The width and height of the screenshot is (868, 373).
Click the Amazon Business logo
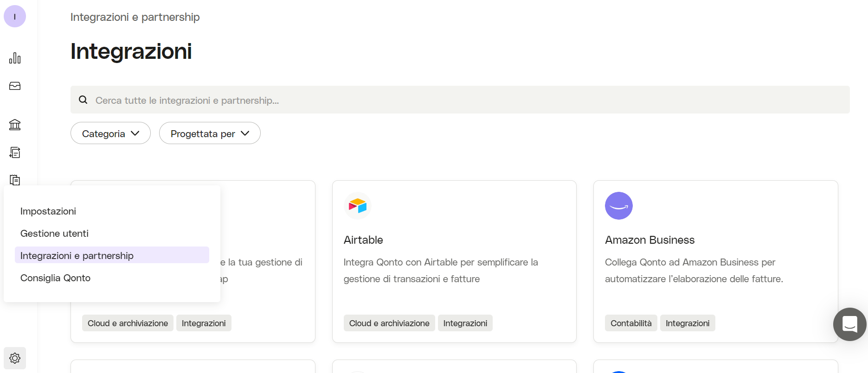pos(619,206)
